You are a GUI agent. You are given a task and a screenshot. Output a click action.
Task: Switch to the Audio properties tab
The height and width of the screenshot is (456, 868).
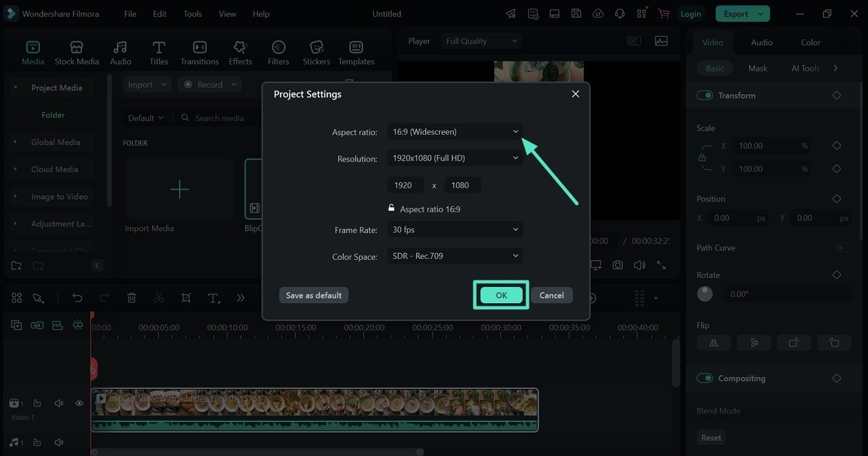761,42
